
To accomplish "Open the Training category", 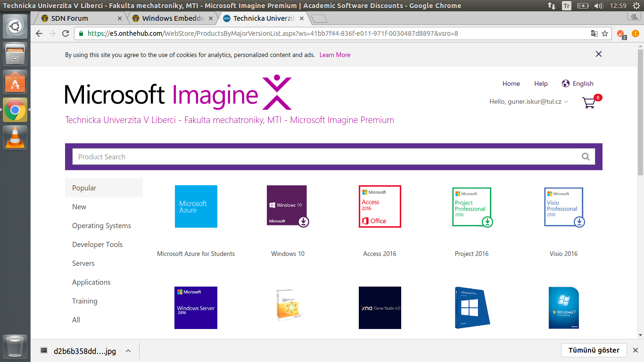I will point(85,301).
